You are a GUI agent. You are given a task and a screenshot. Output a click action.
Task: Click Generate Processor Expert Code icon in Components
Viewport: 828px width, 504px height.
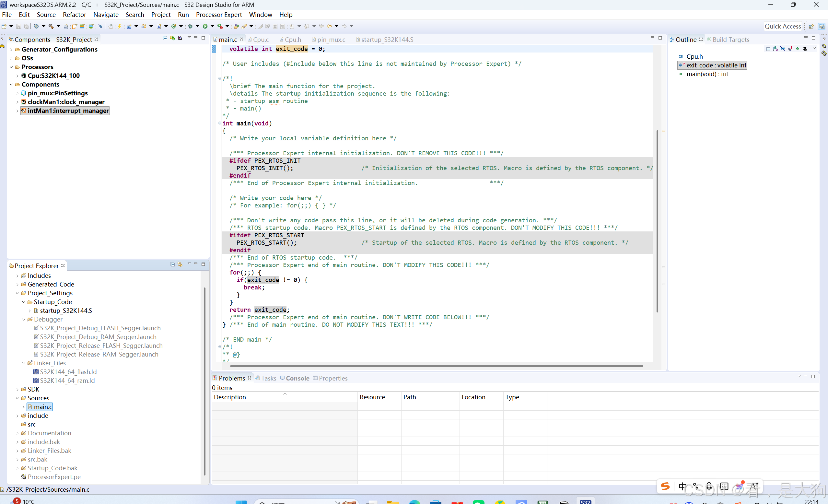172,38
